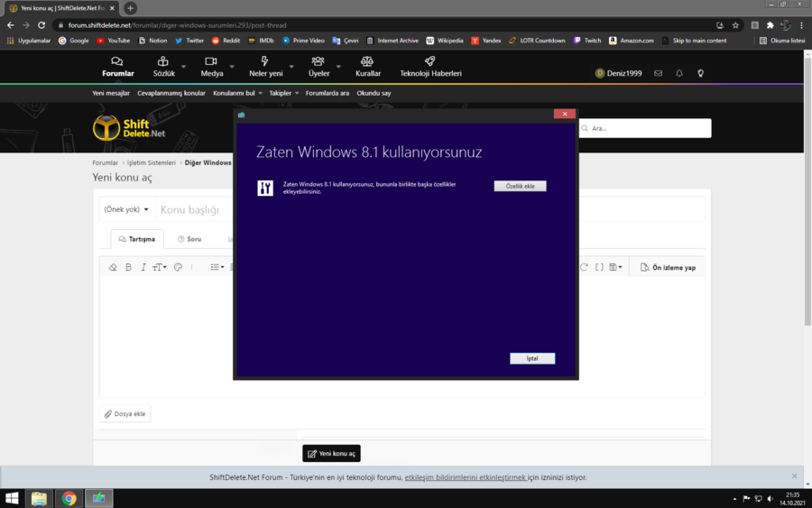Click the volume icon in the system tray

[770, 499]
